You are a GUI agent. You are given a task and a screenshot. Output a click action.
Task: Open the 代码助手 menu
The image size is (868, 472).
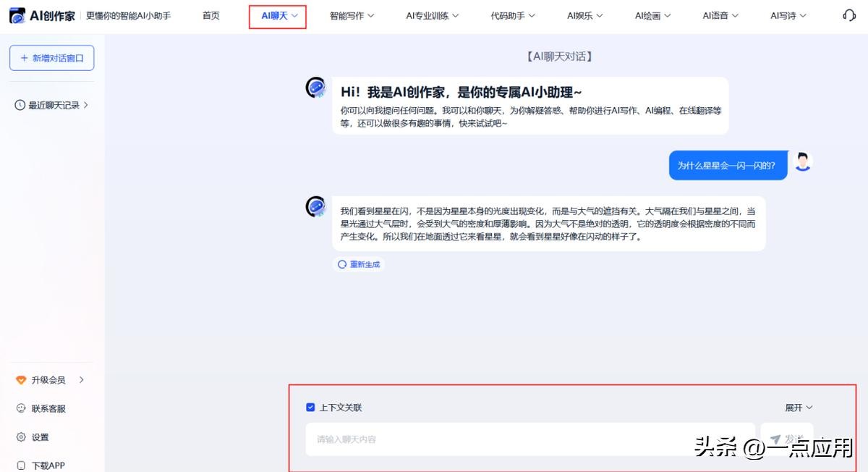(x=512, y=15)
